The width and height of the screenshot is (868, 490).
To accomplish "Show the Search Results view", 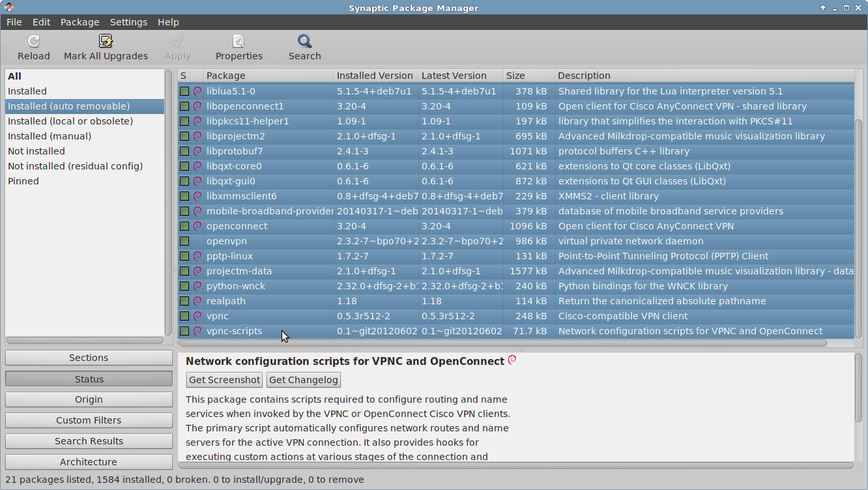I will click(x=89, y=441).
